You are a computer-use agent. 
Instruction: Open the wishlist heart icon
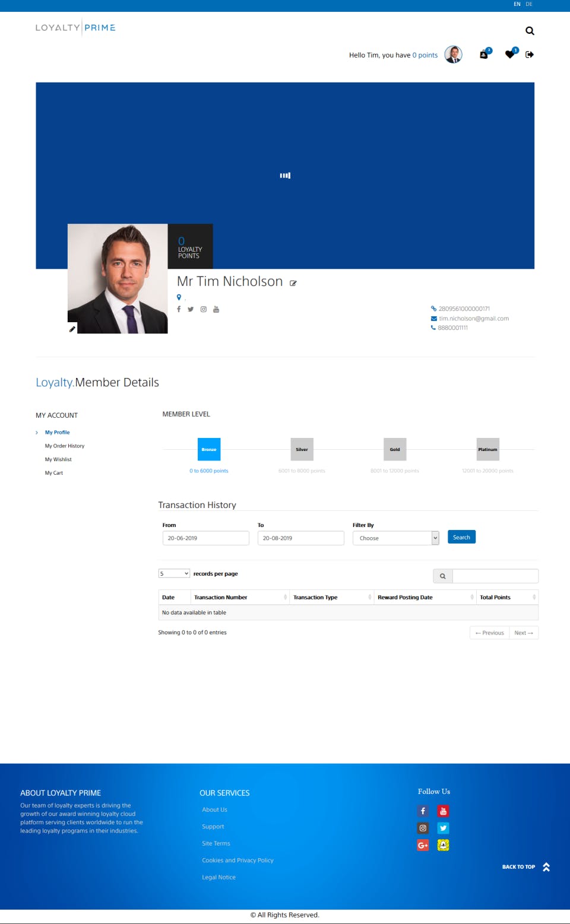[x=511, y=54]
